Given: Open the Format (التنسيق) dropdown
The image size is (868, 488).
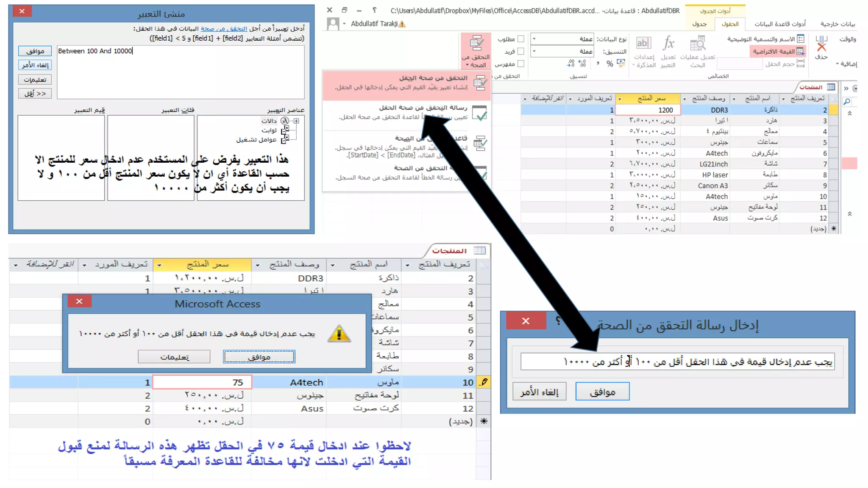Looking at the screenshot, I should pos(534,51).
